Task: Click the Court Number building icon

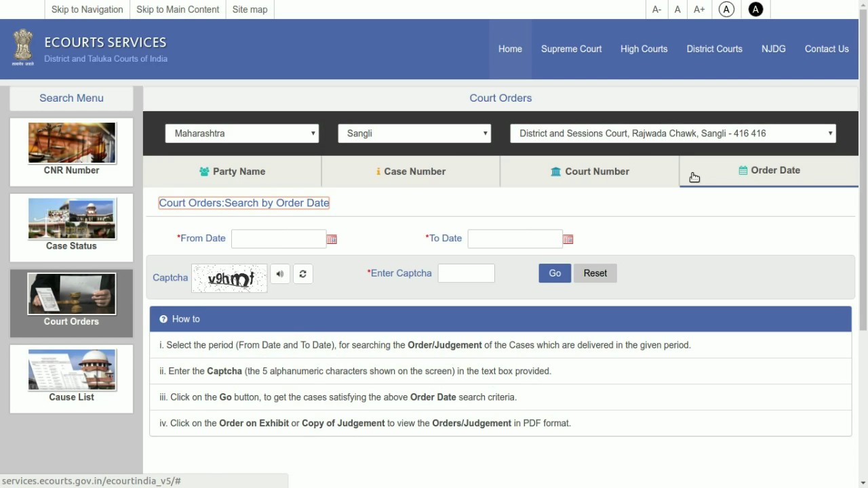Action: coord(556,171)
